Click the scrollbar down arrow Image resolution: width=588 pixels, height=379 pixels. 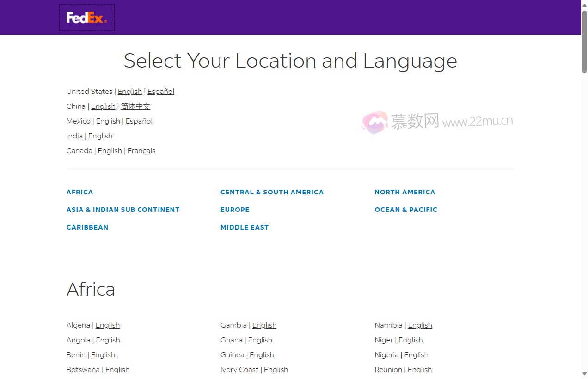(584, 373)
